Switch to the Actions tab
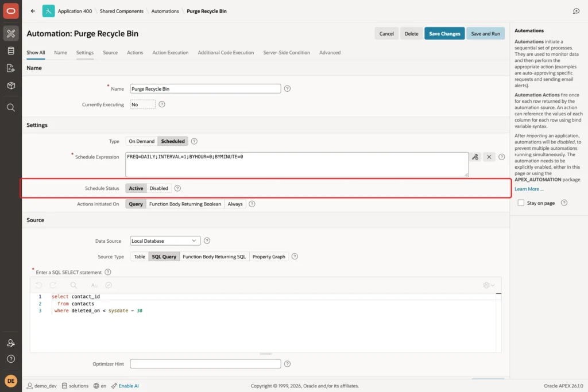588x392 pixels. [135, 52]
